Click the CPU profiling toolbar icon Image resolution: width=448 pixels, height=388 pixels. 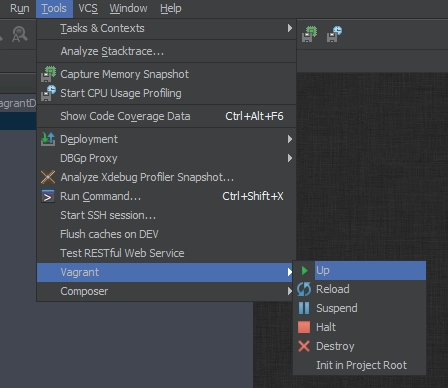[x=334, y=34]
